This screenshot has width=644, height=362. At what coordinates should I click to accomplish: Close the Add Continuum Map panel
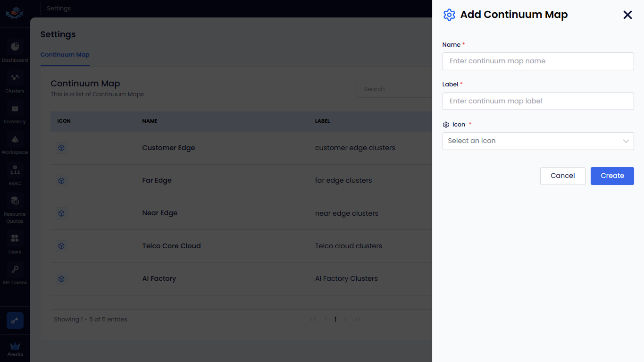627,15
